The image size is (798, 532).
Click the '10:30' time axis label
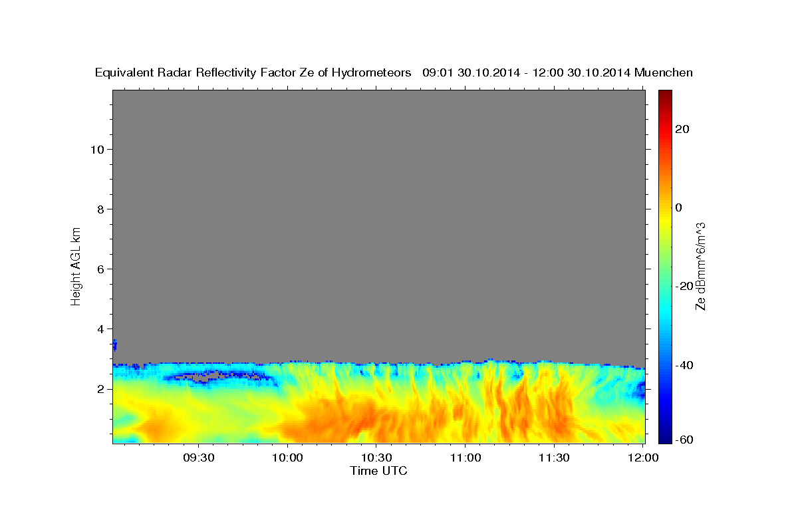click(376, 458)
